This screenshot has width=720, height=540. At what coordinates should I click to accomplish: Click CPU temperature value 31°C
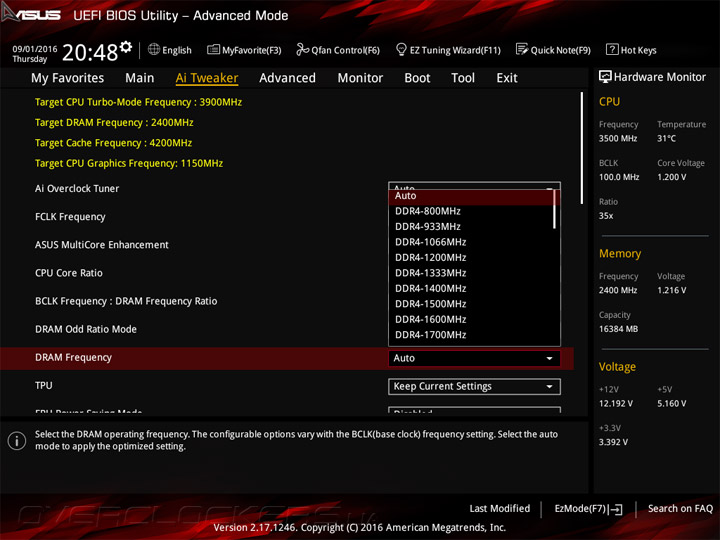click(666, 139)
